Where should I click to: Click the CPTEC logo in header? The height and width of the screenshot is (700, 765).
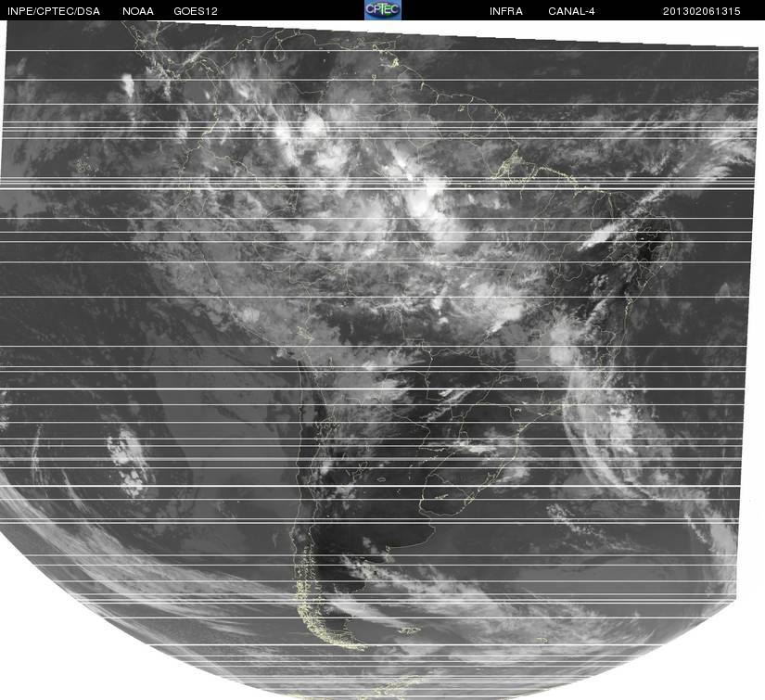tap(383, 10)
